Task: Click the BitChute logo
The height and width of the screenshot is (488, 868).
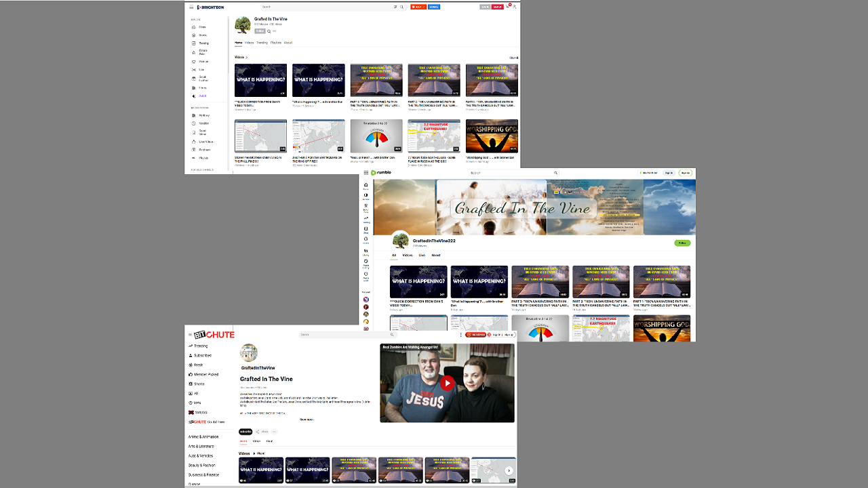Action: [x=214, y=335]
